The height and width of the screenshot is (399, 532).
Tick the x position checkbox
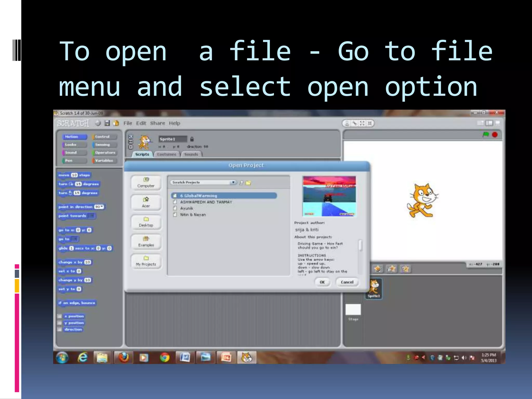(x=59, y=316)
